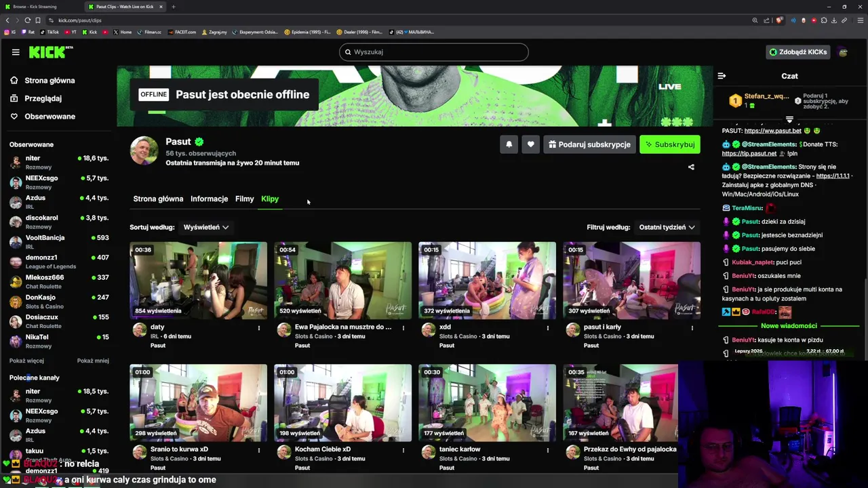Open the hamburger sidebar menu
The image size is (868, 488).
(x=16, y=52)
